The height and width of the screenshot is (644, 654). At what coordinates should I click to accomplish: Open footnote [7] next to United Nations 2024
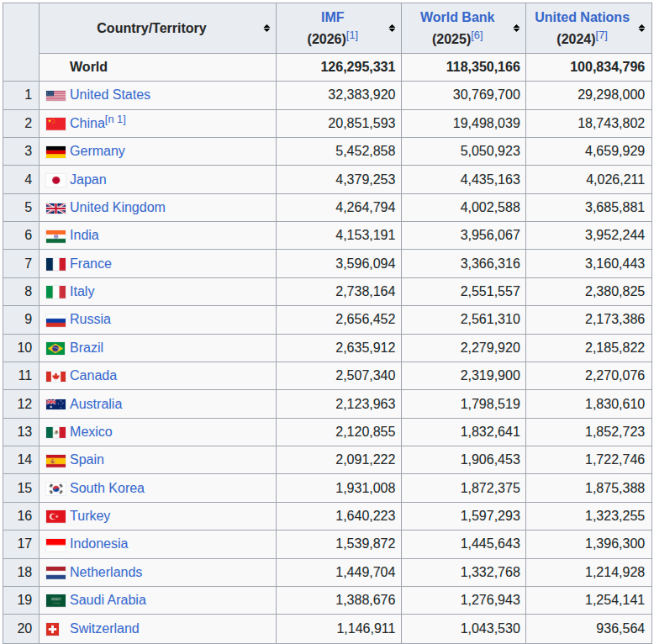[x=601, y=36]
